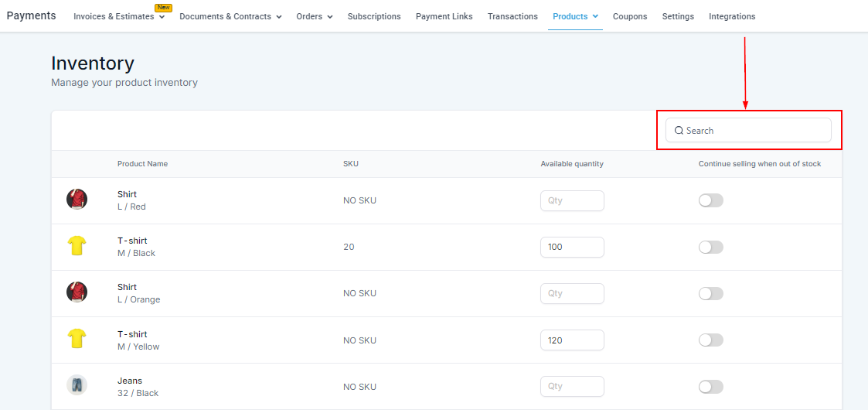The image size is (868, 410).
Task: Click the T-shirt M / Yellow product image
Action: [x=77, y=339]
